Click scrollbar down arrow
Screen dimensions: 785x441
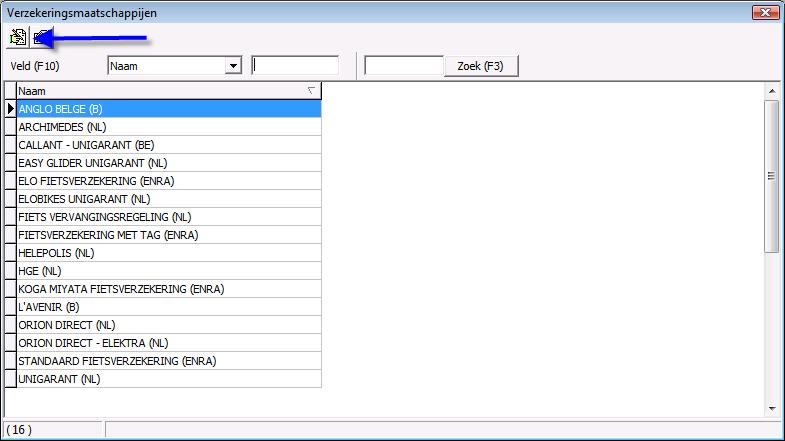[x=772, y=409]
